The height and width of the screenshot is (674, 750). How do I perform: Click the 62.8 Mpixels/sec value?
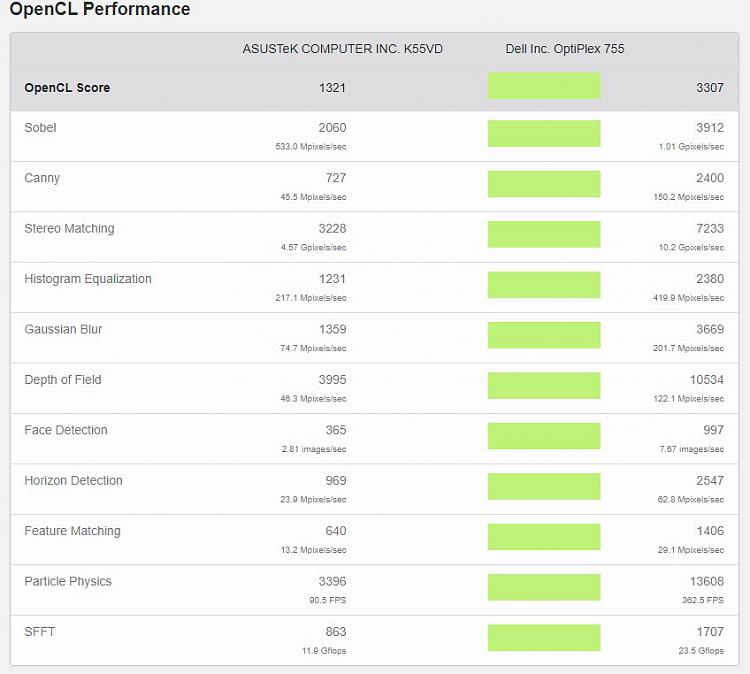691,499
